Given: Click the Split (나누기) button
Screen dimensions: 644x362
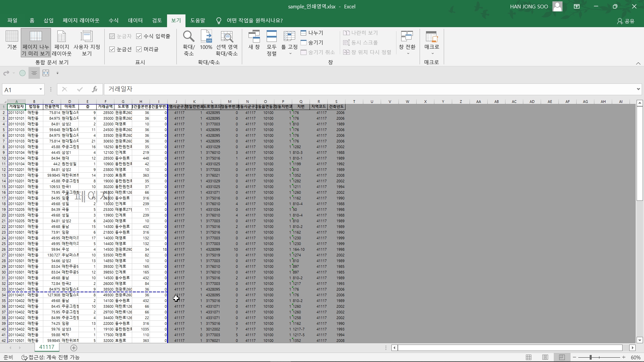Looking at the screenshot, I should (x=312, y=33).
